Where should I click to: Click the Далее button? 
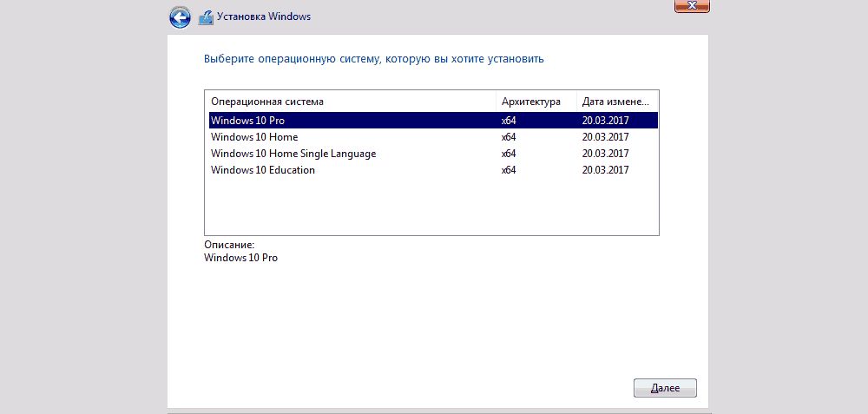[x=665, y=387]
